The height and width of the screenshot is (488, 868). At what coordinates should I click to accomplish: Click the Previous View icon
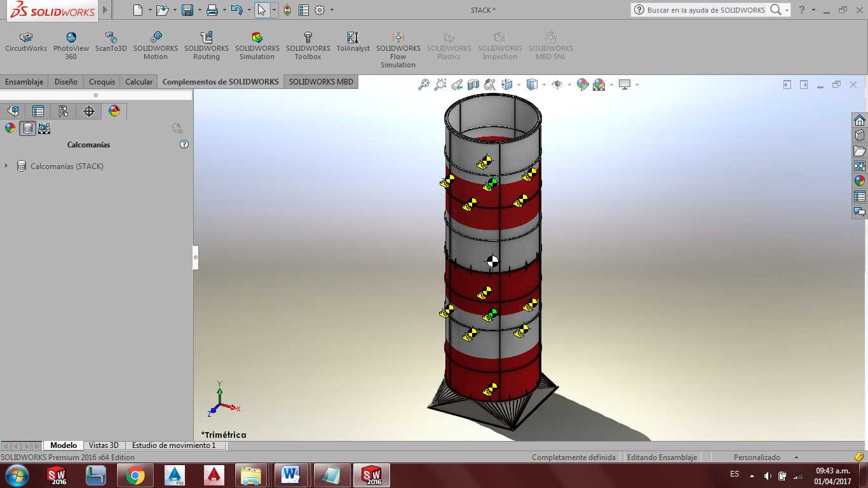click(457, 85)
